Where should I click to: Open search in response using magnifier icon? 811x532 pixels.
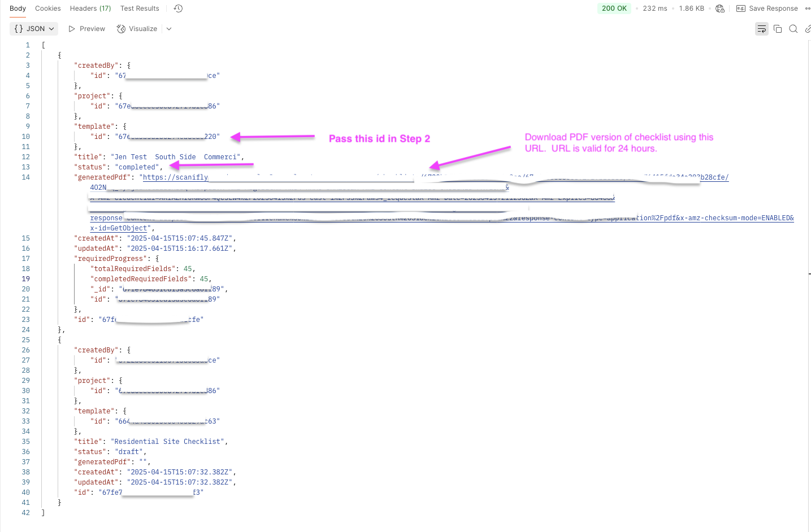tap(793, 29)
